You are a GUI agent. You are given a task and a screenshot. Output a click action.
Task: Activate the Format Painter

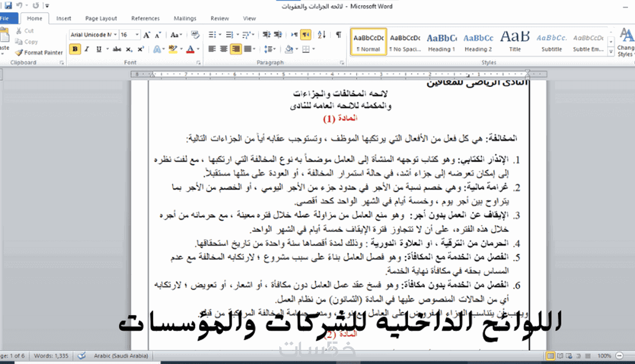pyautogui.click(x=39, y=53)
